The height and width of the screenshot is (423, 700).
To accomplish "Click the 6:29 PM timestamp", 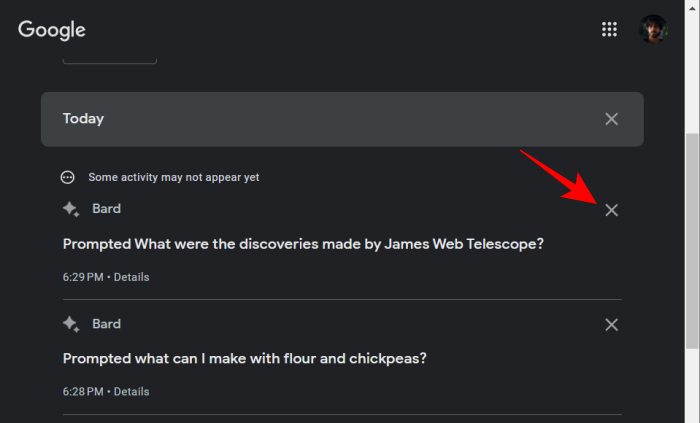I will point(83,277).
